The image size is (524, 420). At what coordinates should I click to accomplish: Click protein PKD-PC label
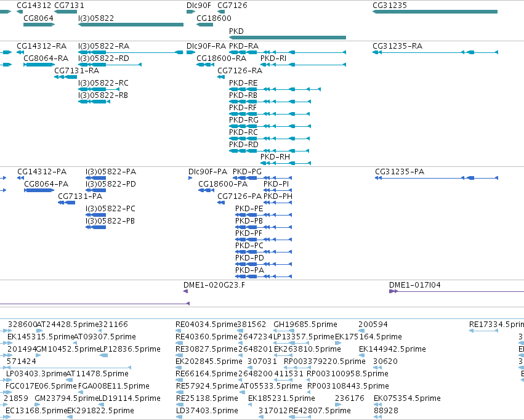[x=249, y=245]
